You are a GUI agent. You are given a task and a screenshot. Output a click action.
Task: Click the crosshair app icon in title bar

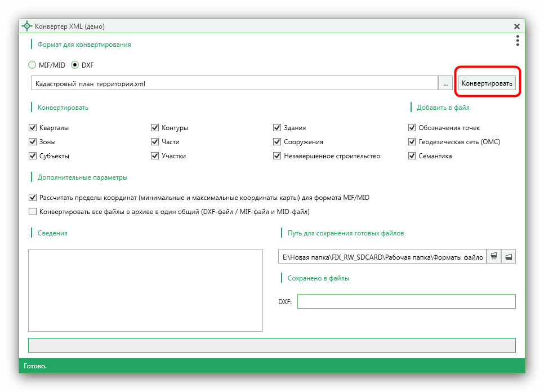click(x=26, y=26)
